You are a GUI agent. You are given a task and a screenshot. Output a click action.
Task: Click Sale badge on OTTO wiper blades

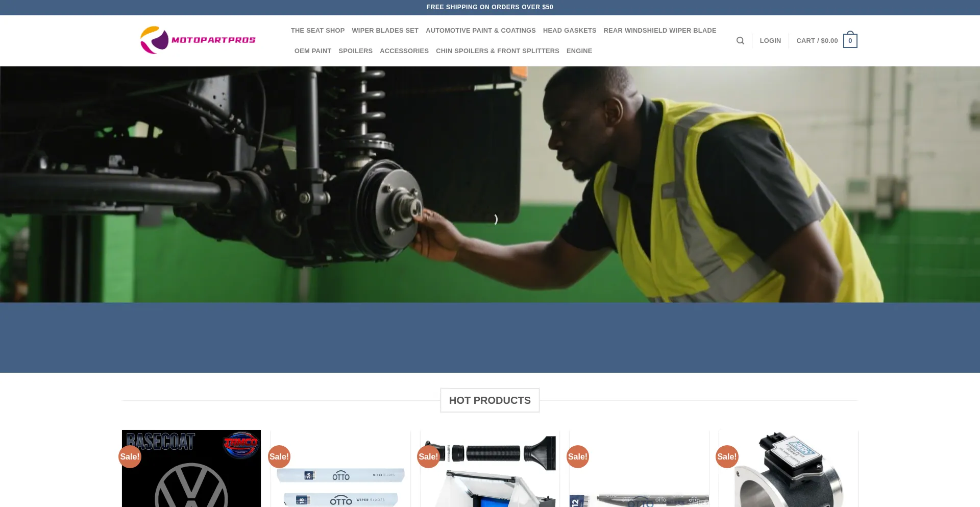coord(279,456)
